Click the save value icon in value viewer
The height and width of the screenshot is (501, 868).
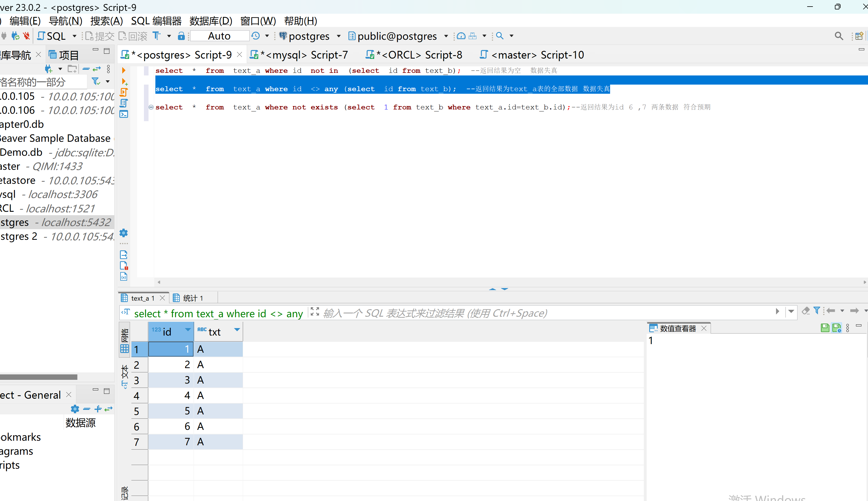click(825, 328)
